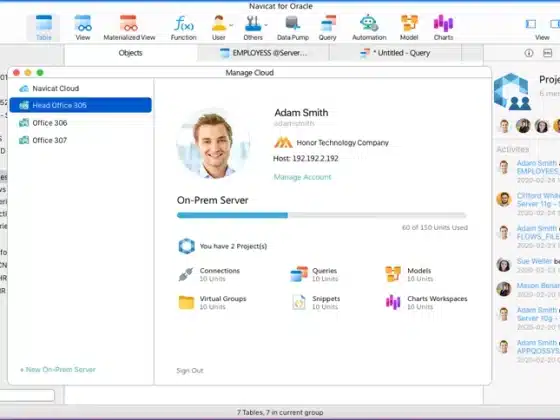The height and width of the screenshot is (420, 560).
Task: Open Materialized View in toolbar
Action: coord(129,28)
